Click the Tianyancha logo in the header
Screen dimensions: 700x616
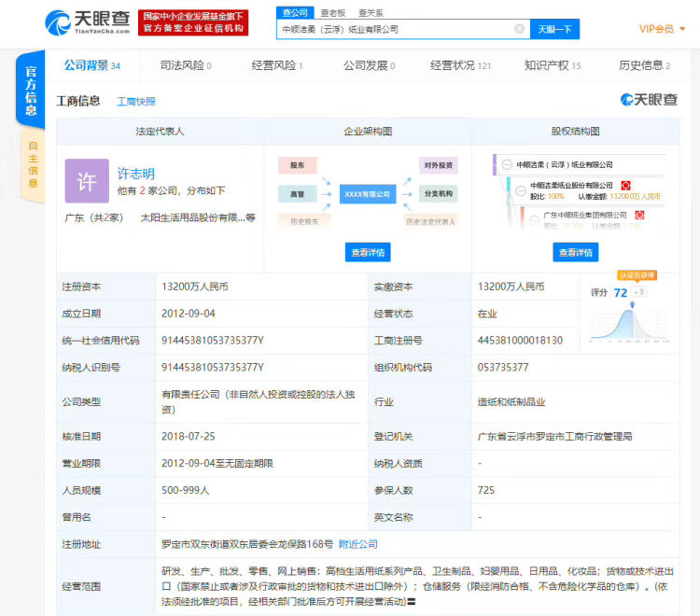88,22
